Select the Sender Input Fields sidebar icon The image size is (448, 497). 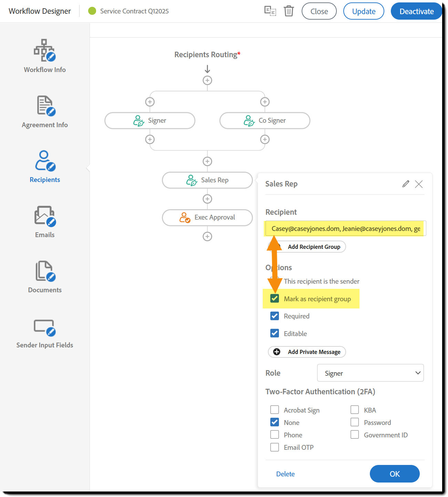(44, 327)
